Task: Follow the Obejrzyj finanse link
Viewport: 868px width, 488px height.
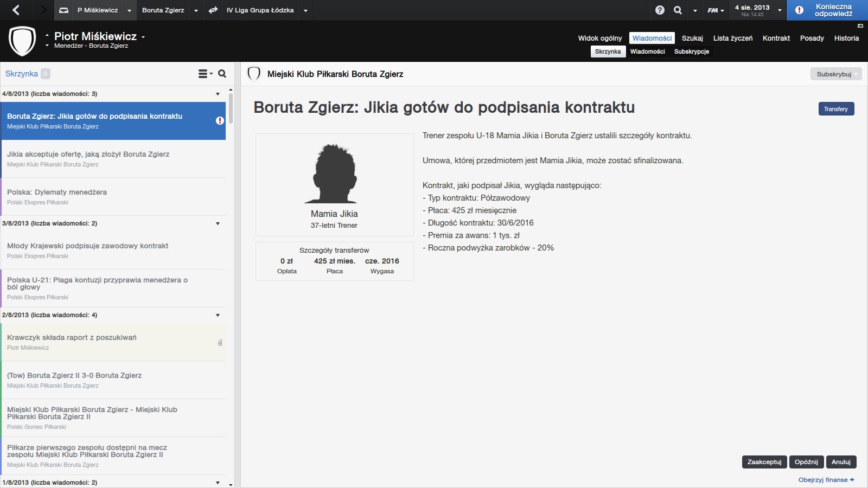Action: pyautogui.click(x=826, y=480)
